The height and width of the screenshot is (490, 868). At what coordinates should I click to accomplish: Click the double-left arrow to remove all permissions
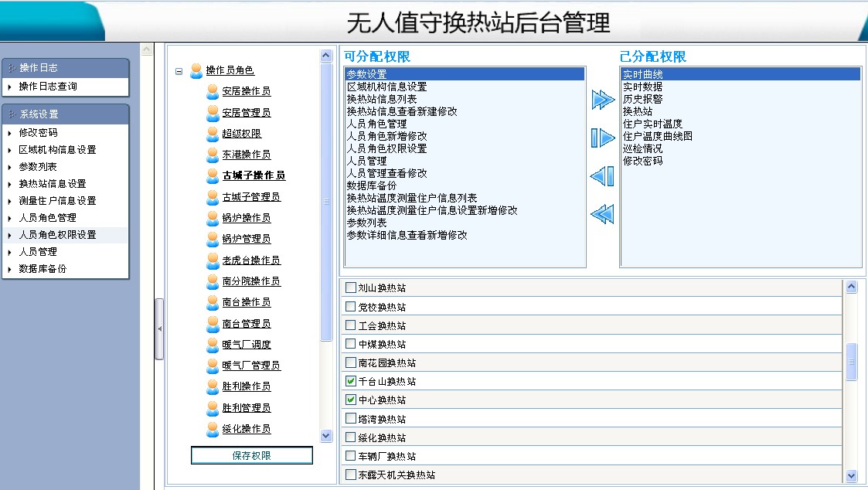tap(602, 214)
